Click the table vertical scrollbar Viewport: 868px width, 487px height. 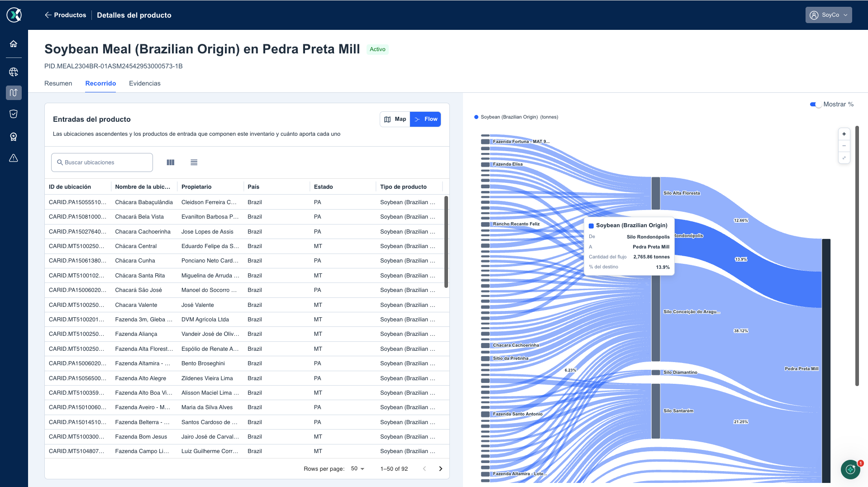click(x=446, y=242)
